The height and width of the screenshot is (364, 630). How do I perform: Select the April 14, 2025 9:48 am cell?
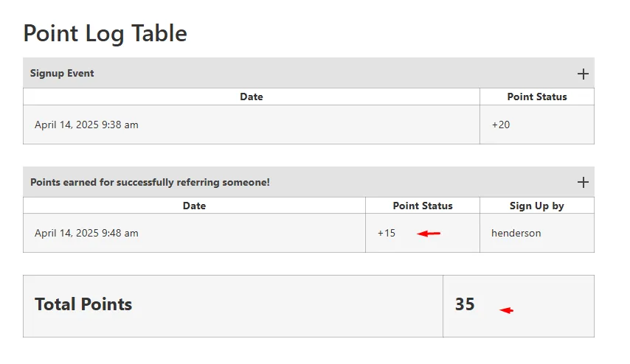click(195, 233)
